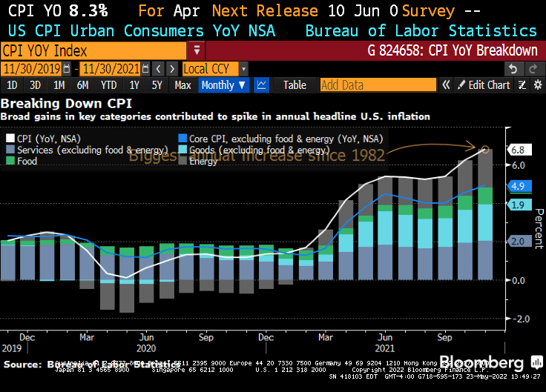Click the pencil Edit Chart button
The width and height of the screenshot is (546, 392).
[483, 85]
